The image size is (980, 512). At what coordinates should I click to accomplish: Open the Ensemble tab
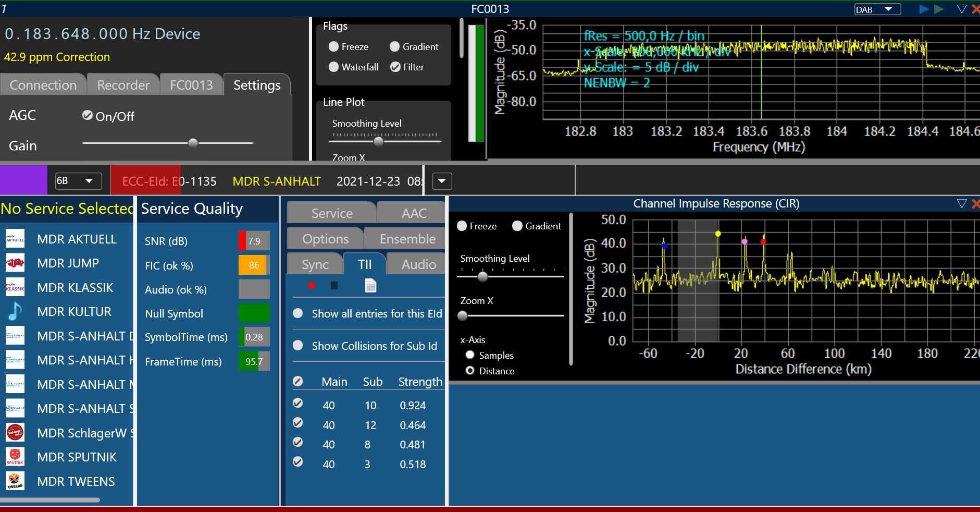(407, 239)
